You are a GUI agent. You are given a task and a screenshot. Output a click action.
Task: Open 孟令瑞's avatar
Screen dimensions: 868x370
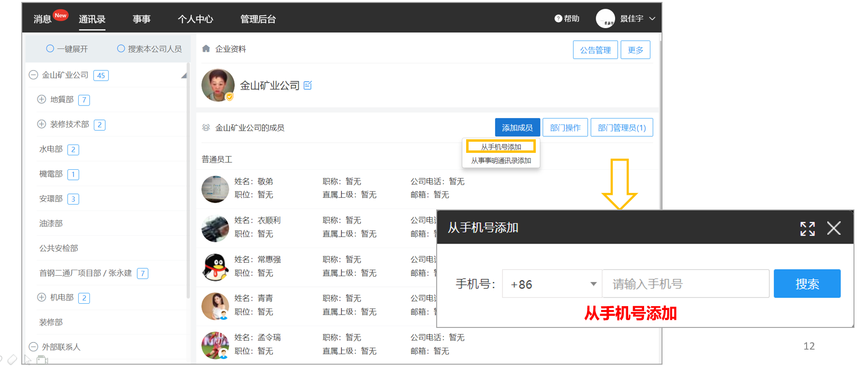pyautogui.click(x=215, y=345)
